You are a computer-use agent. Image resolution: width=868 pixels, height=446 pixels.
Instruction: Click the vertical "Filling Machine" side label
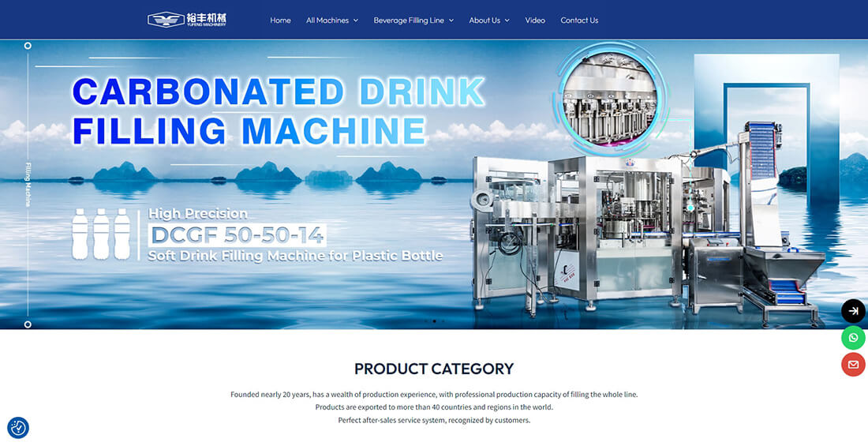[28, 185]
